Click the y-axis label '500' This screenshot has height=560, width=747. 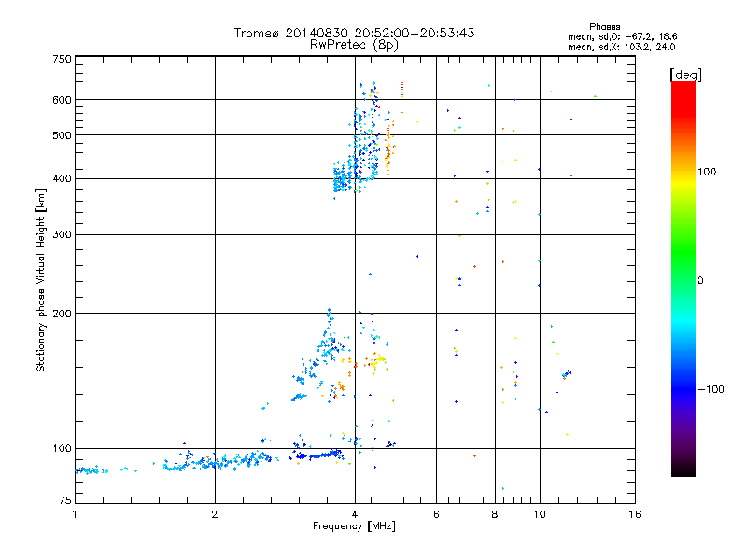coord(62,135)
